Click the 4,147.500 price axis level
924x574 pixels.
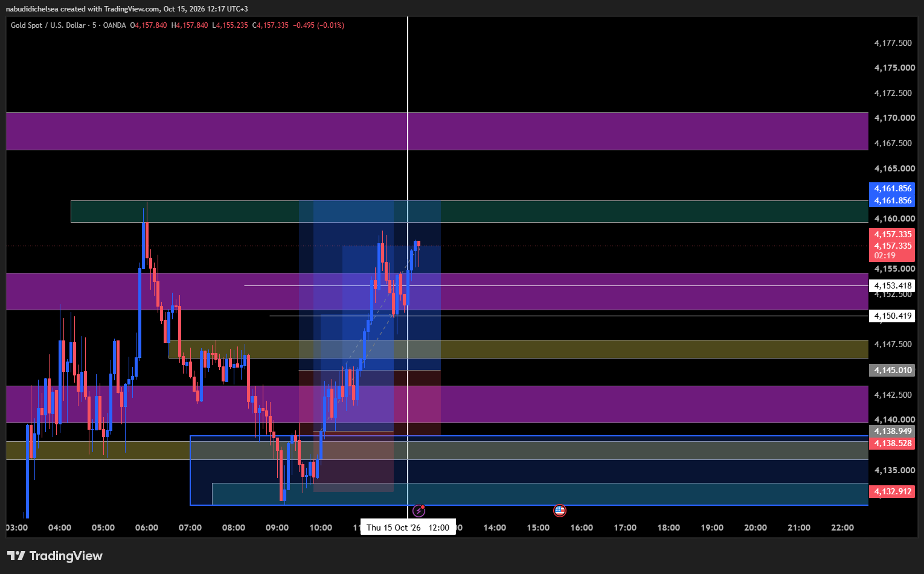[893, 344]
